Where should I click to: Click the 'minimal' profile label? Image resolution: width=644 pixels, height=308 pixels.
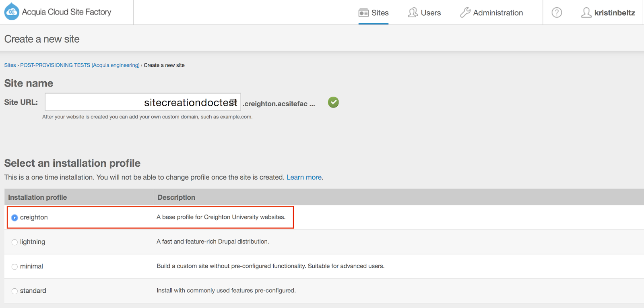[31, 267]
